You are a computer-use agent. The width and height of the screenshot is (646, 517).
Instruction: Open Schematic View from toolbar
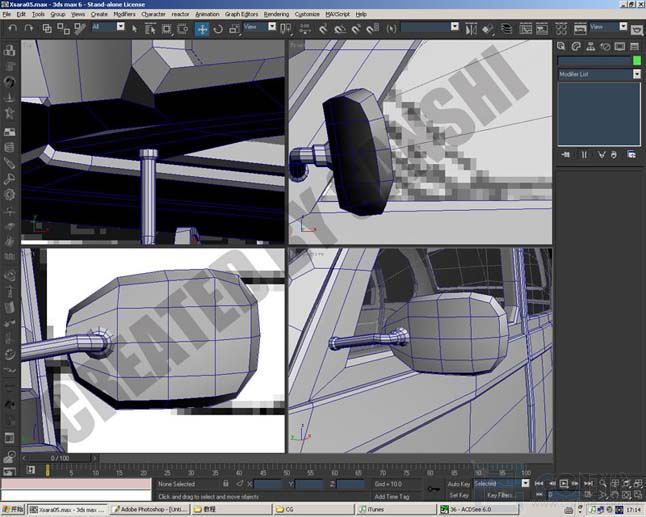point(542,29)
